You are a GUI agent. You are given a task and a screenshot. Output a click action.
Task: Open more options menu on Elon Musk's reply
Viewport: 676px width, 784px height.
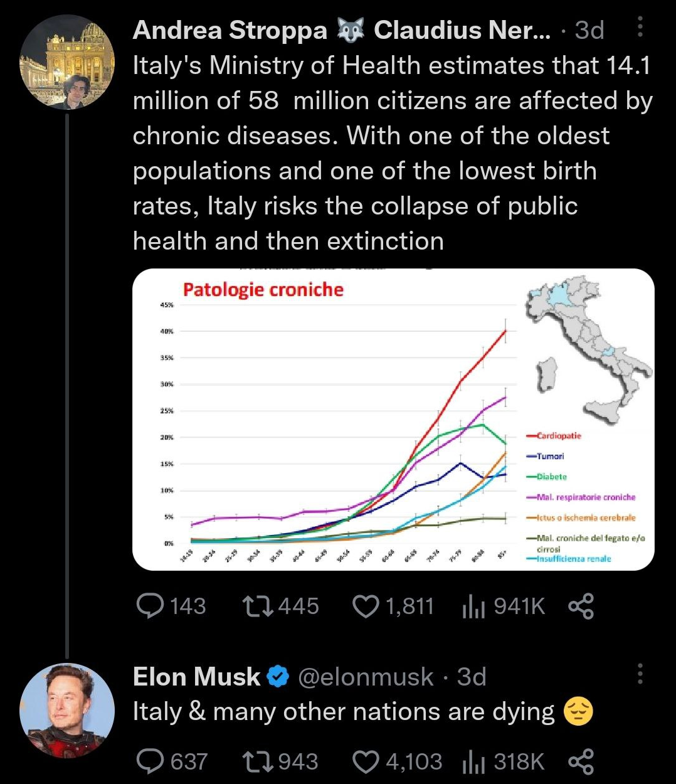(x=640, y=674)
